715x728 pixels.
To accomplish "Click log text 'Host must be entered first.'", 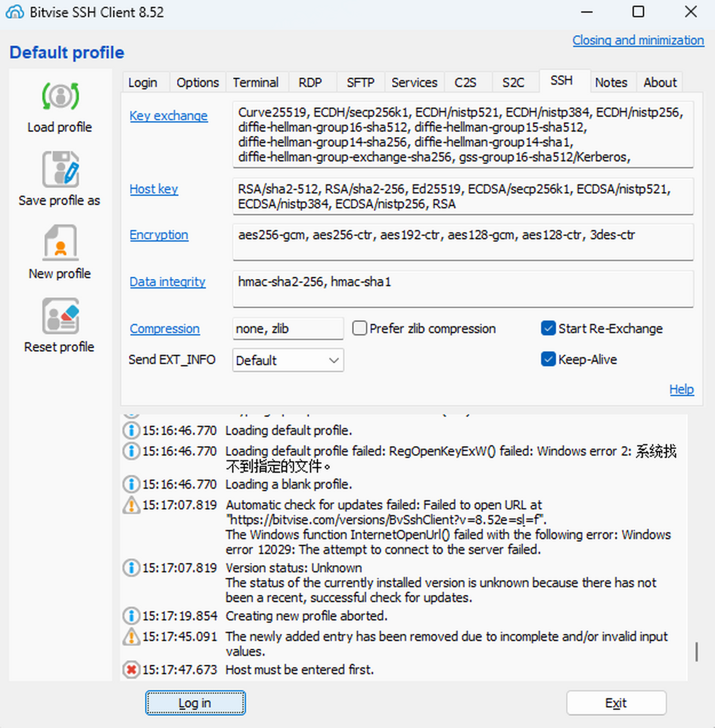I will [300, 670].
